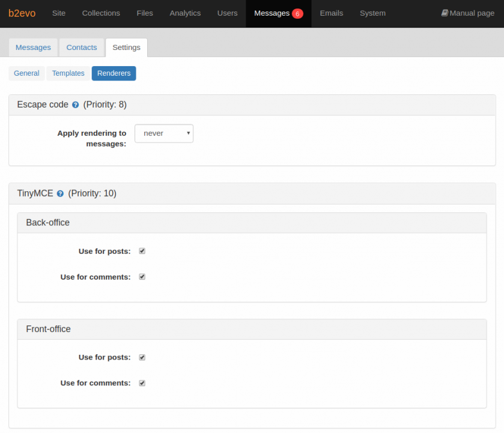Uncheck Back-office Use for comments
This screenshot has height=433, width=504.
click(142, 277)
